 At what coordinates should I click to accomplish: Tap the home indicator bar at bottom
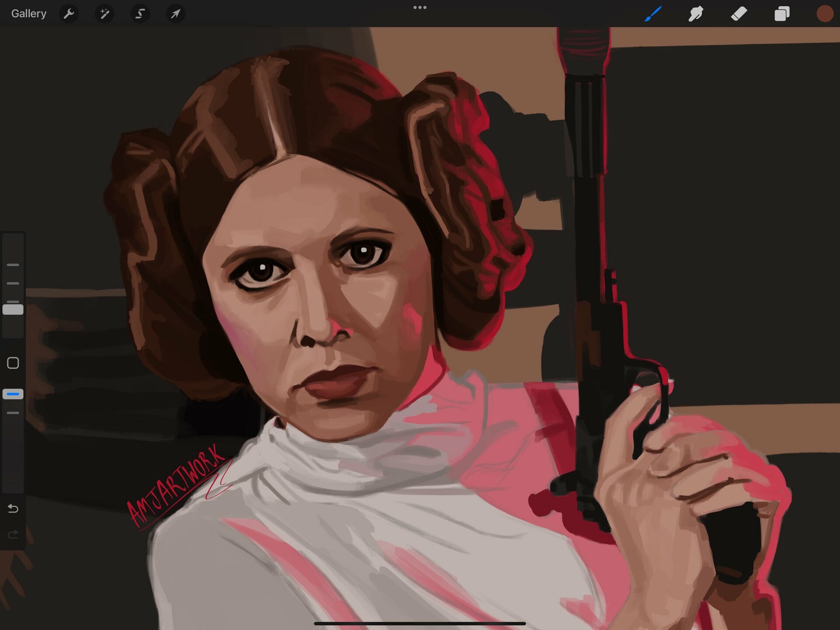420,623
